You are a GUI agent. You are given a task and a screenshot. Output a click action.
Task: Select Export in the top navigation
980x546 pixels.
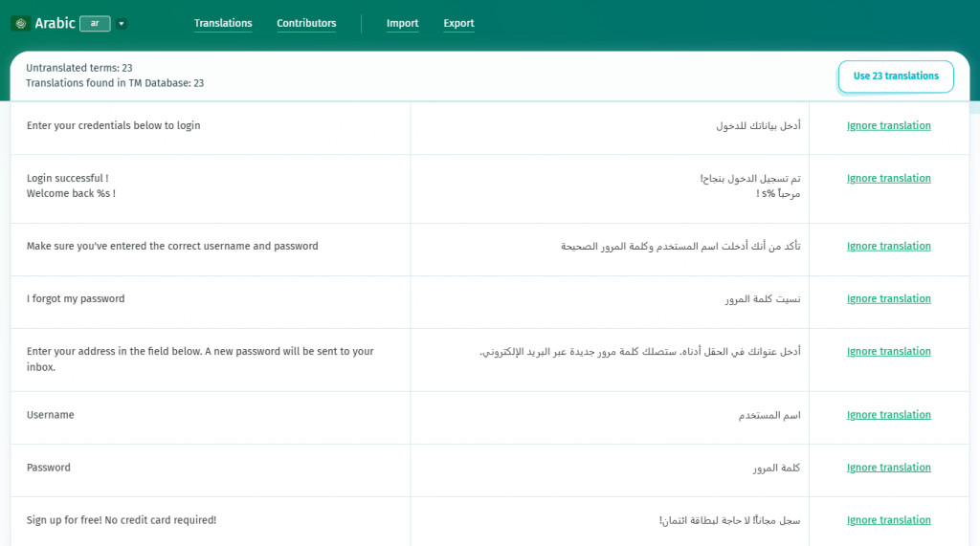[x=458, y=23]
